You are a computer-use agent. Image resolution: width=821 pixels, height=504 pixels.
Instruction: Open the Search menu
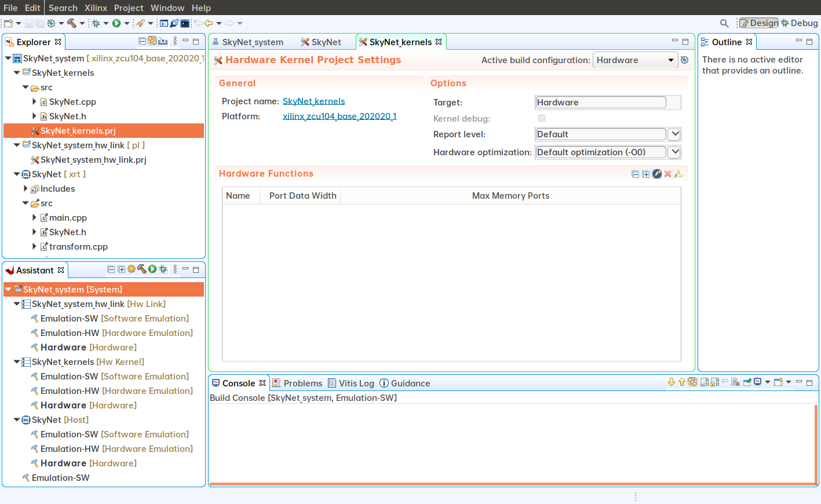click(x=63, y=8)
